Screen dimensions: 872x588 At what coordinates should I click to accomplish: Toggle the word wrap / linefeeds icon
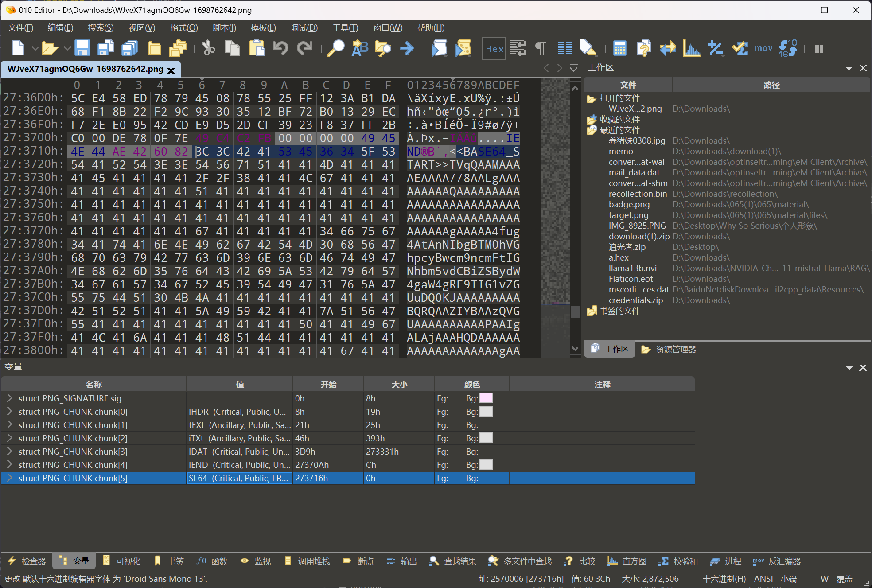point(518,48)
